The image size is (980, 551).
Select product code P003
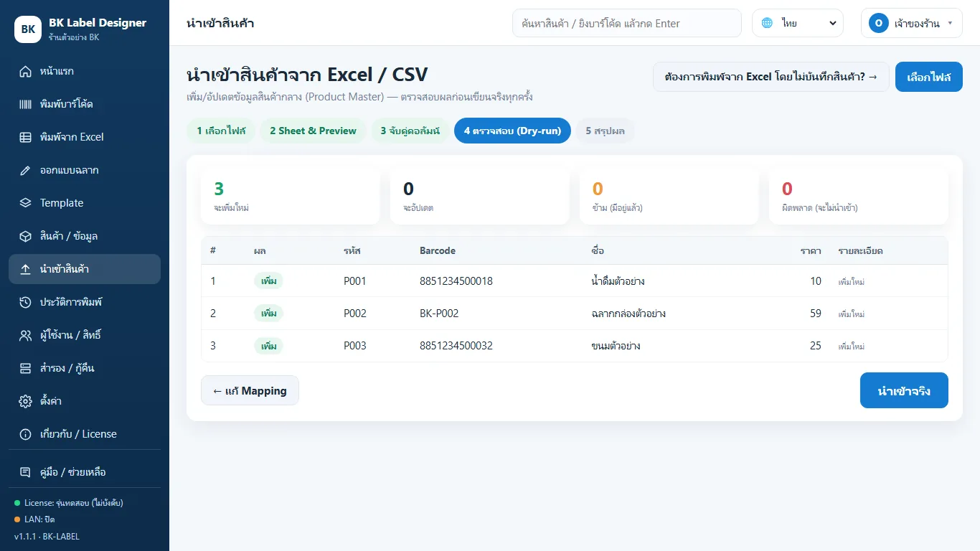[x=355, y=346]
